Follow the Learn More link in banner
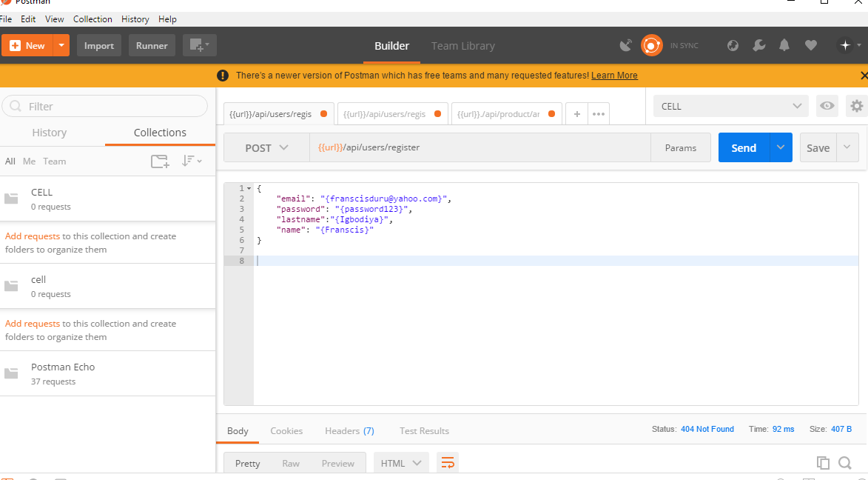This screenshot has height=480, width=868. [614, 76]
